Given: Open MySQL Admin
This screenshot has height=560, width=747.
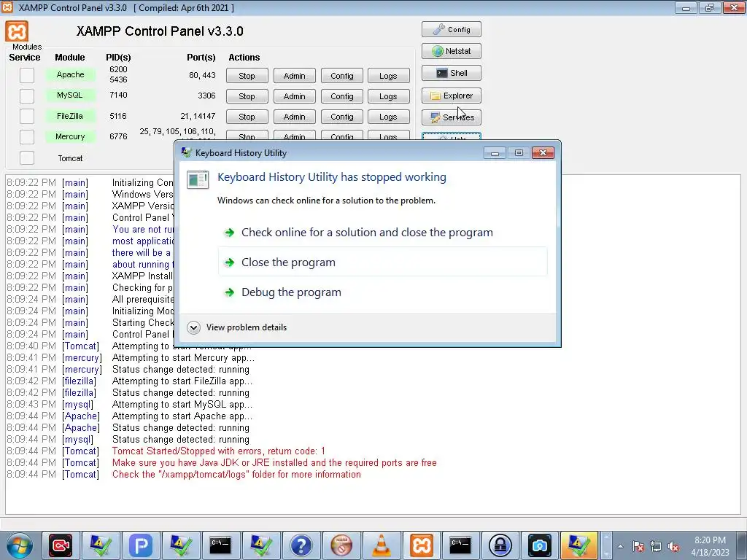Looking at the screenshot, I should coord(295,96).
